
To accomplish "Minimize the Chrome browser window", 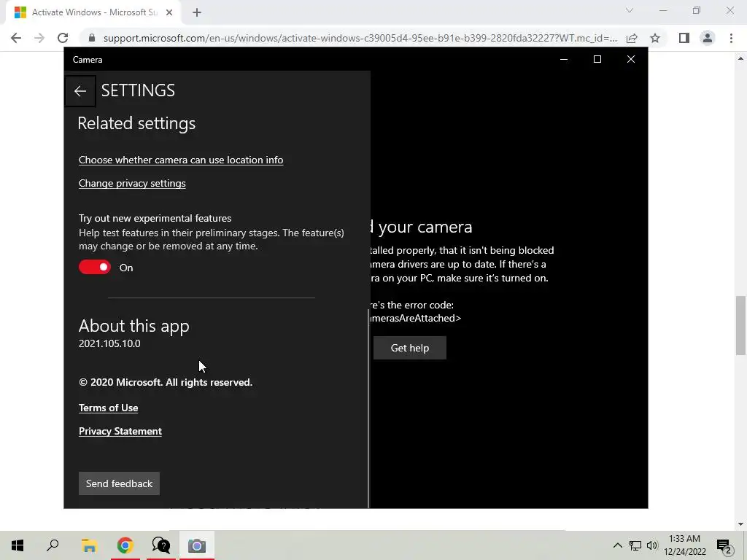I will [663, 10].
